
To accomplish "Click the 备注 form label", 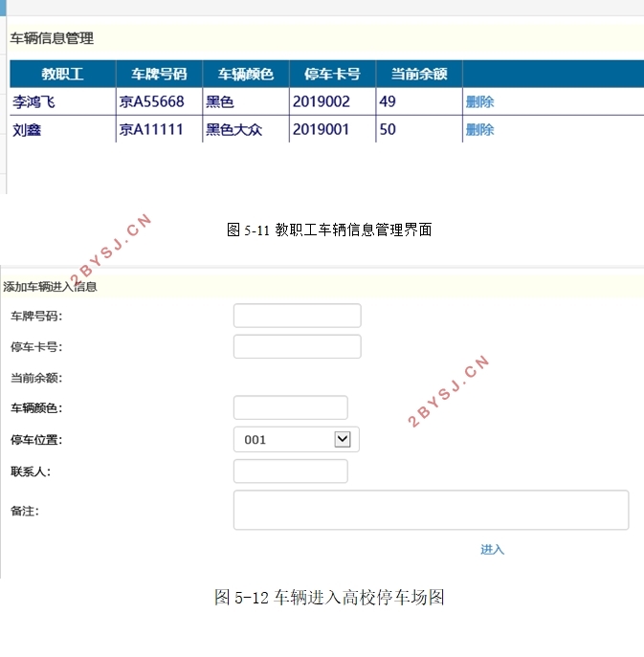I will tap(25, 511).
